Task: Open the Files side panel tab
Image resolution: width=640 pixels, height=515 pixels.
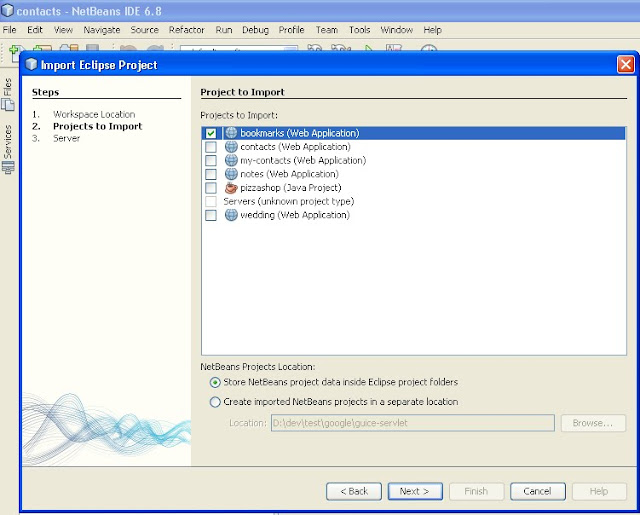Action: [x=8, y=95]
